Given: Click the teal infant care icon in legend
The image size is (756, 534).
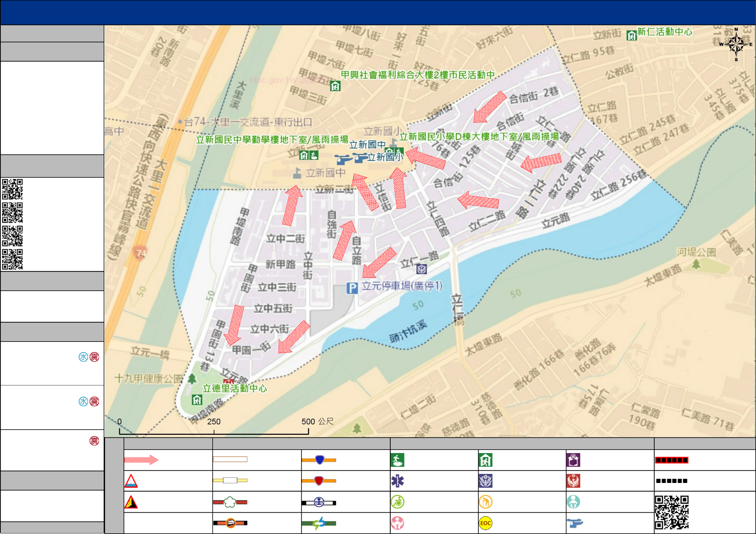Looking at the screenshot, I should [x=573, y=502].
